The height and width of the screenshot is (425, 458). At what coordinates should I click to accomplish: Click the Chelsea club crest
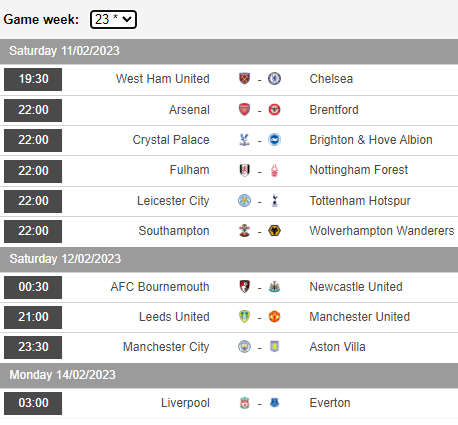[274, 79]
